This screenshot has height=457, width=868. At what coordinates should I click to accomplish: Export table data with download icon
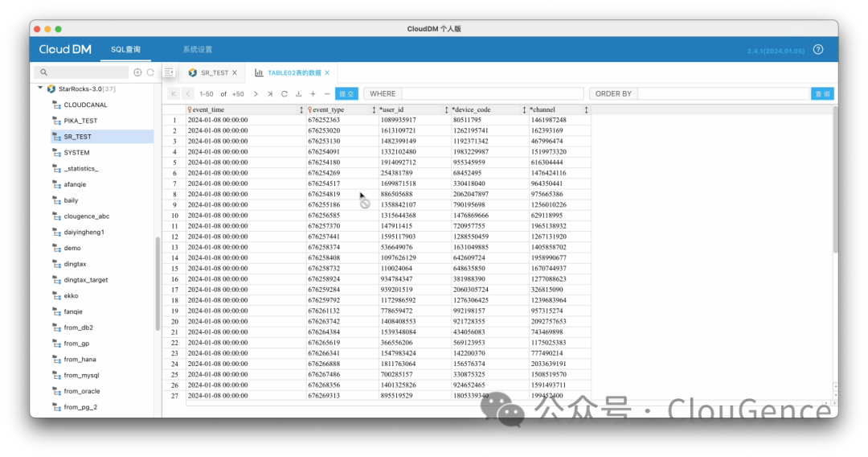coord(298,93)
